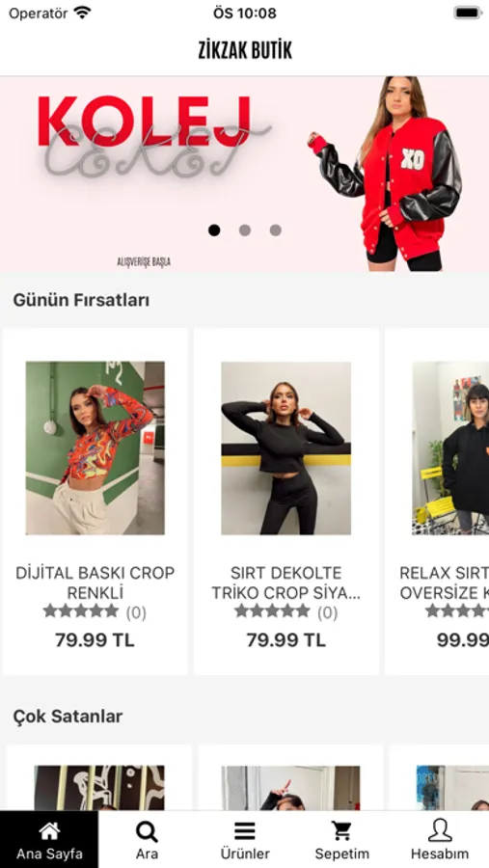Screen dimensions: 489x868
Task: Open the Relax oversize hoodie product photo
Action: (x=450, y=448)
